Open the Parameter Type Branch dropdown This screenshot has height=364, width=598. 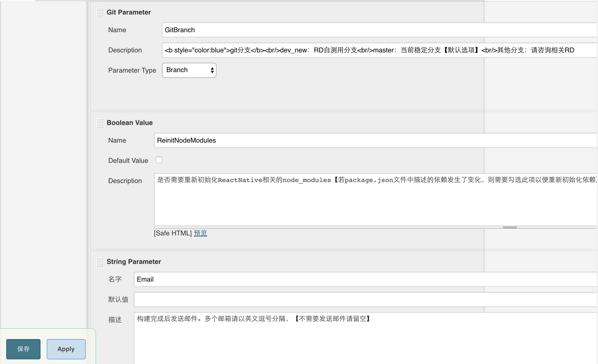coord(189,70)
